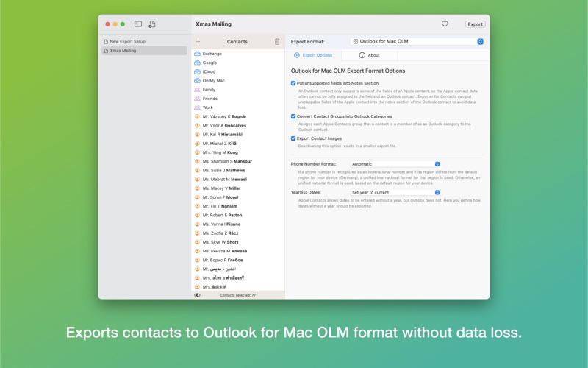Select New Export Setup in sidebar

[x=144, y=42]
